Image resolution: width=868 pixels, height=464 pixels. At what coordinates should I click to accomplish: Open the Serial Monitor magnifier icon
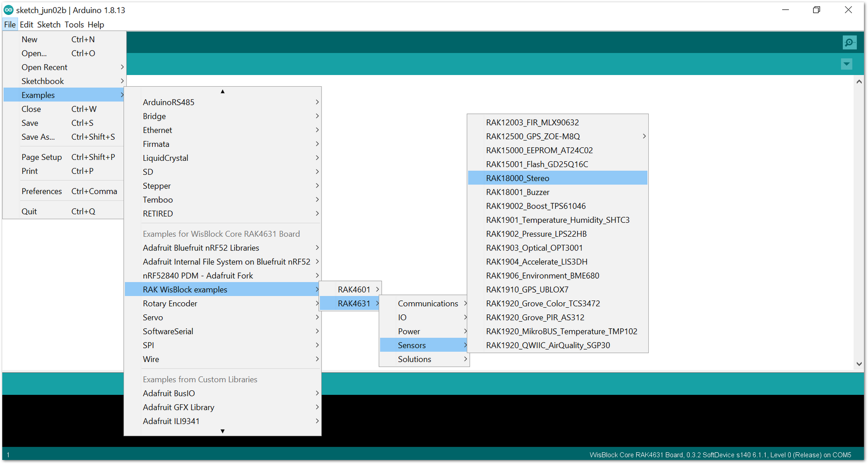coord(849,42)
